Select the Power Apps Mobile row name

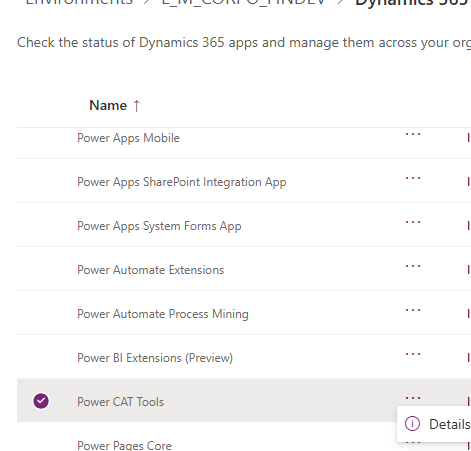pos(128,138)
